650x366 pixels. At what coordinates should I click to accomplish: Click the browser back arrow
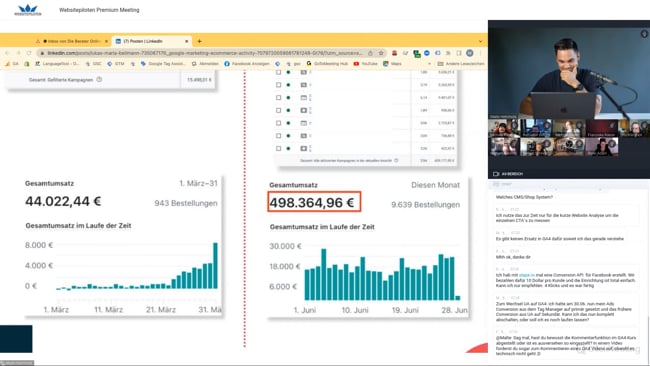tap(7, 53)
